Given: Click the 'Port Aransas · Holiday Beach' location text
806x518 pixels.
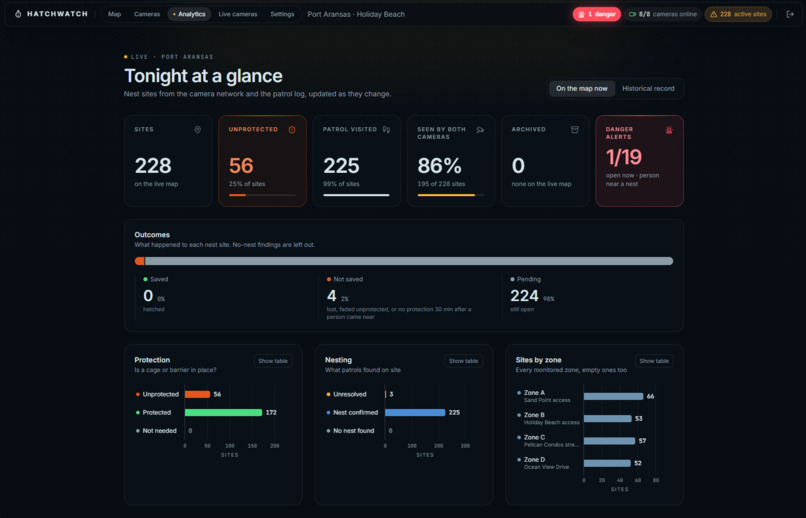Looking at the screenshot, I should coord(356,14).
